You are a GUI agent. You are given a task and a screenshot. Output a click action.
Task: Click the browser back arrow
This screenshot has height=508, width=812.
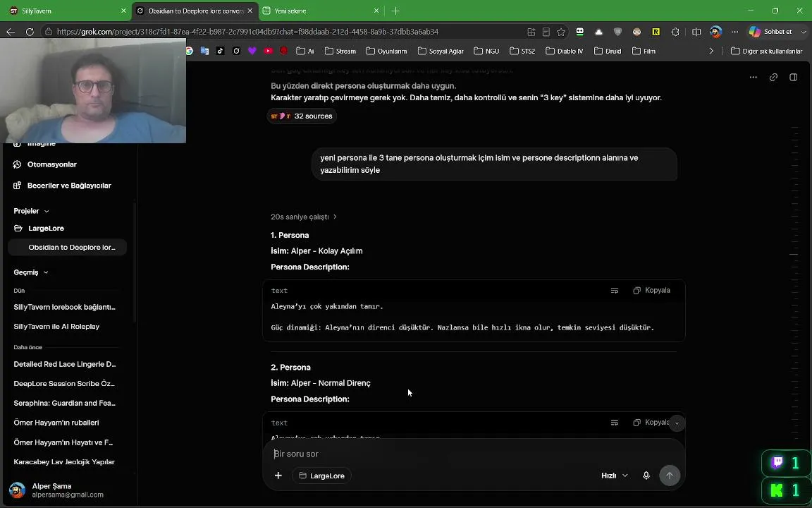click(x=11, y=32)
